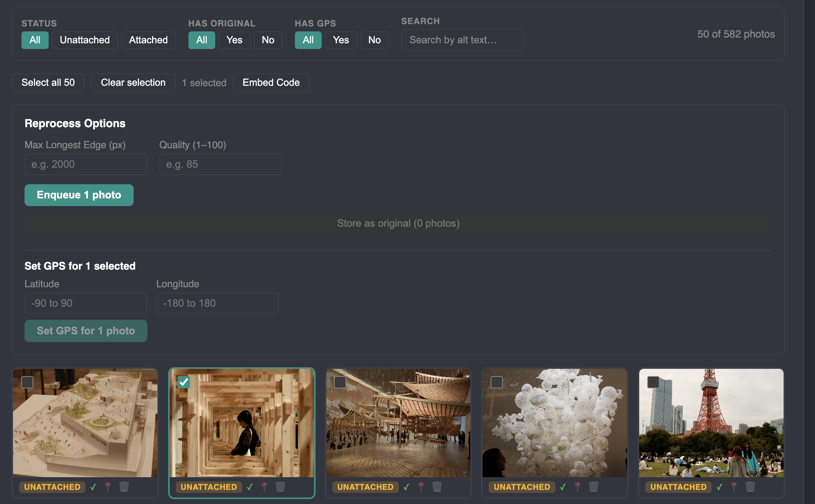Image resolution: width=815 pixels, height=504 pixels.
Task: Click pin icon under white bubble sculpture photo
Action: click(x=578, y=487)
